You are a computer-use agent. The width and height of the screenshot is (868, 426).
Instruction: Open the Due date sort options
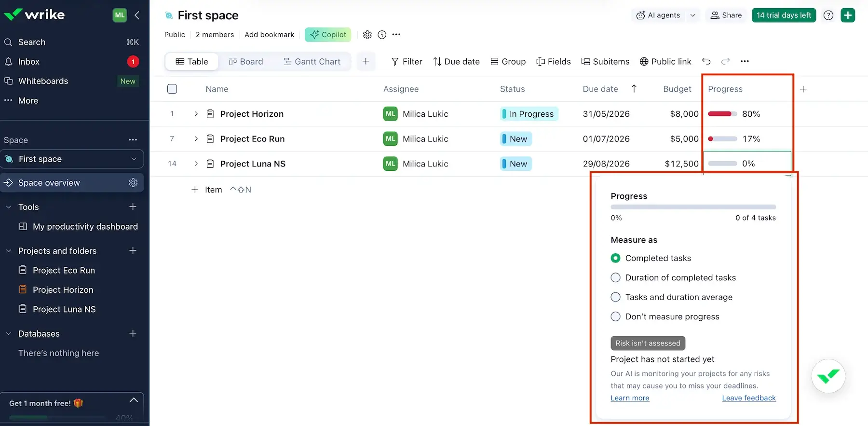tap(456, 62)
